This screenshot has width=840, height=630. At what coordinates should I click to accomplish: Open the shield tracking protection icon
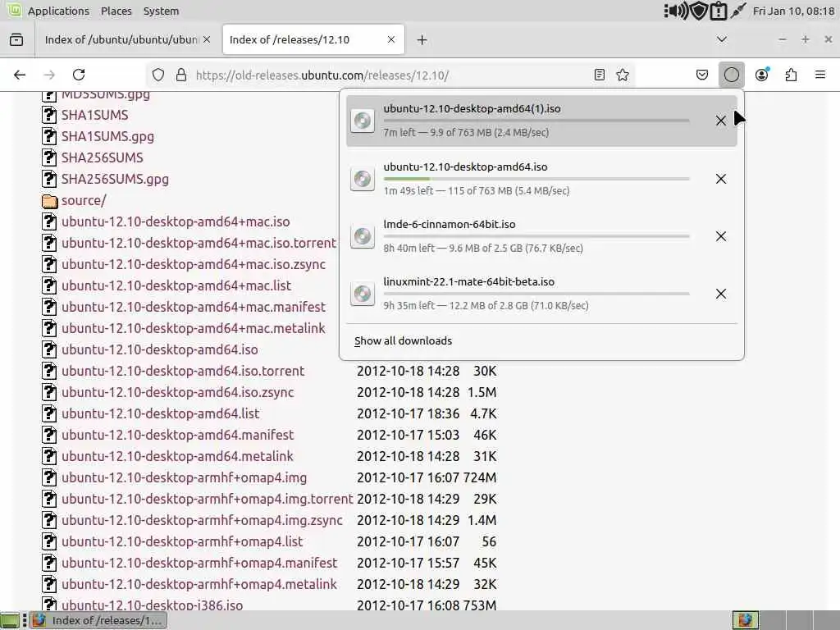pyautogui.click(x=158, y=75)
